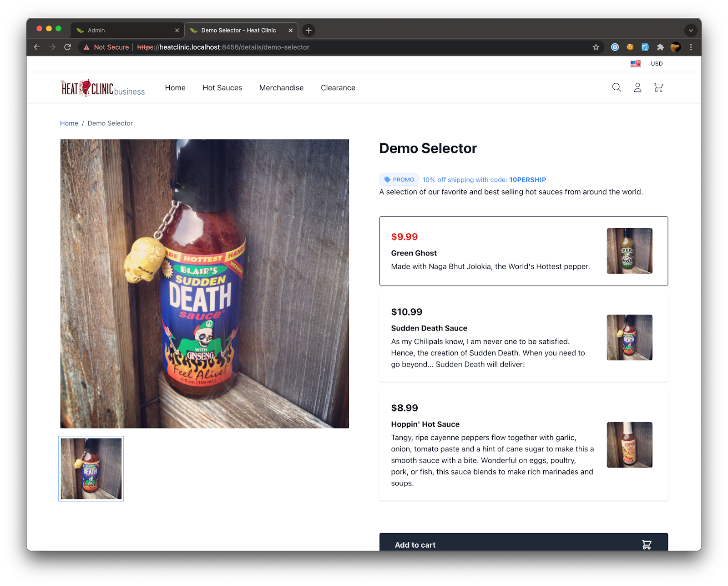Click the Demo Selector page heading

tap(428, 148)
